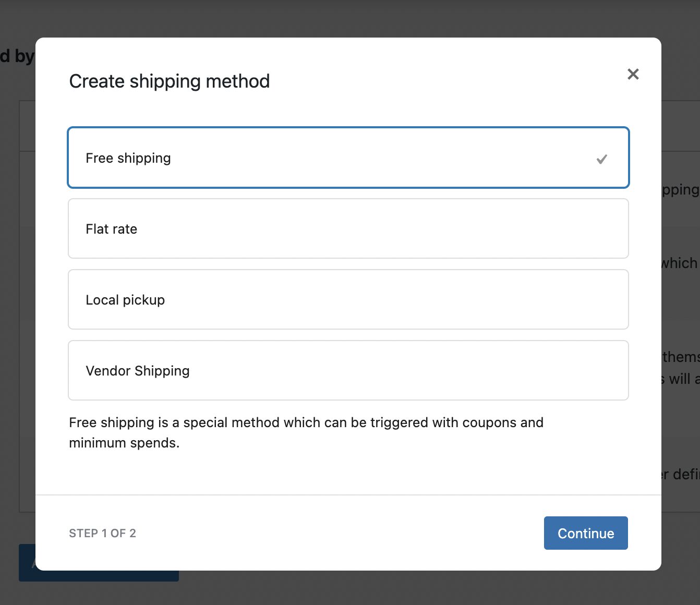700x605 pixels.
Task: Click the Free shipping description text
Action: pos(306,432)
